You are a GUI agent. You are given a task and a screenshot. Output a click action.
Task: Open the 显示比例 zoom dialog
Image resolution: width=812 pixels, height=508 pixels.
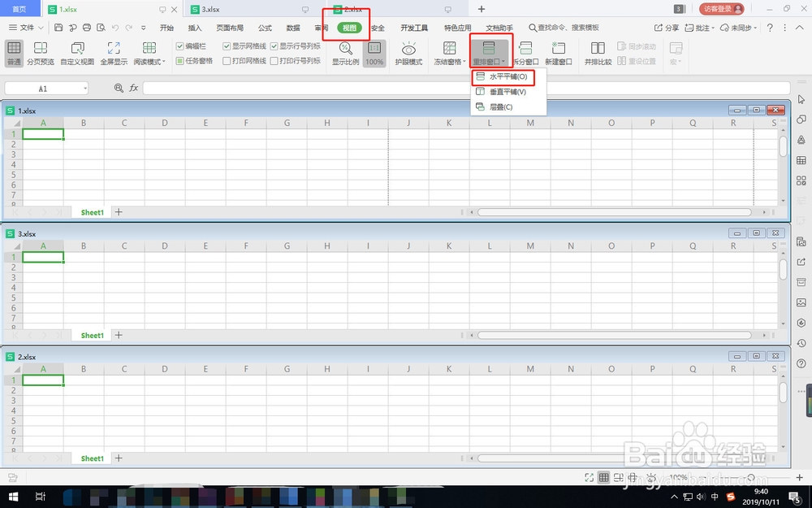(x=345, y=53)
